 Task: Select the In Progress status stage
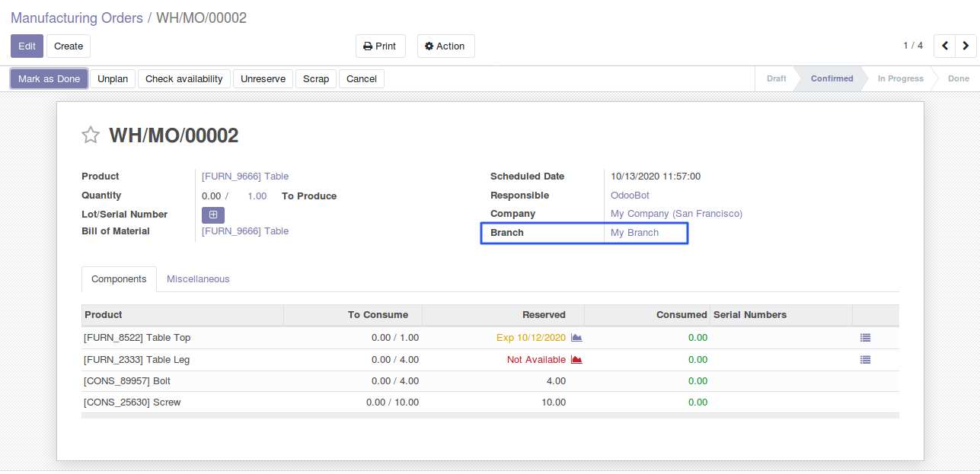900,79
